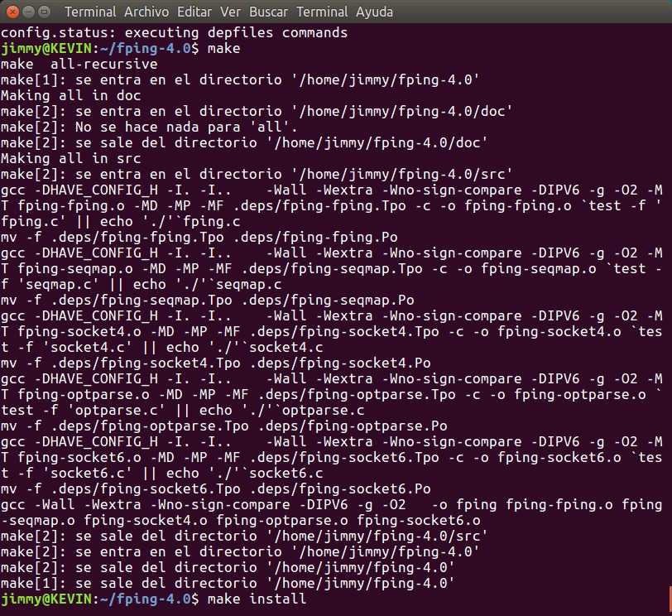Screen dimensions: 672x616
Task: Click the orange scrollbar thumb at right edge
Action: pos(669,597)
